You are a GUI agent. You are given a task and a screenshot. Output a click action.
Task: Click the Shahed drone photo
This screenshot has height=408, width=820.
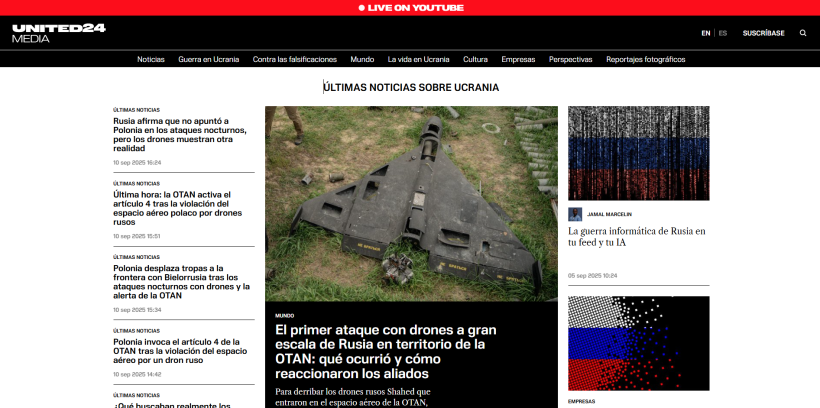[x=411, y=203]
